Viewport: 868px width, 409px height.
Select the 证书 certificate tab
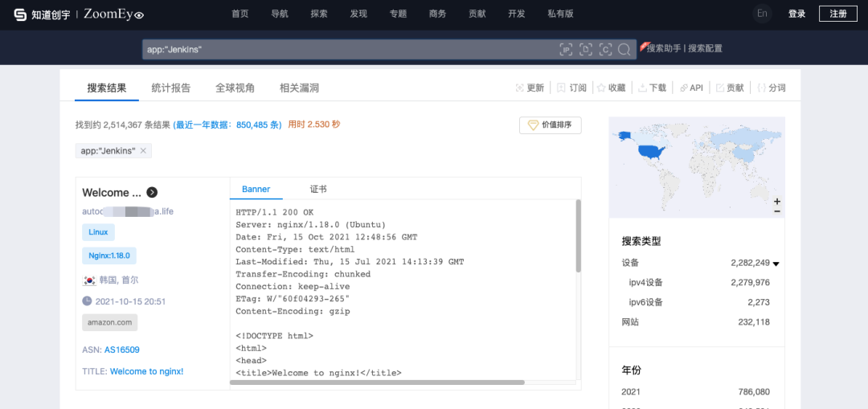318,190
